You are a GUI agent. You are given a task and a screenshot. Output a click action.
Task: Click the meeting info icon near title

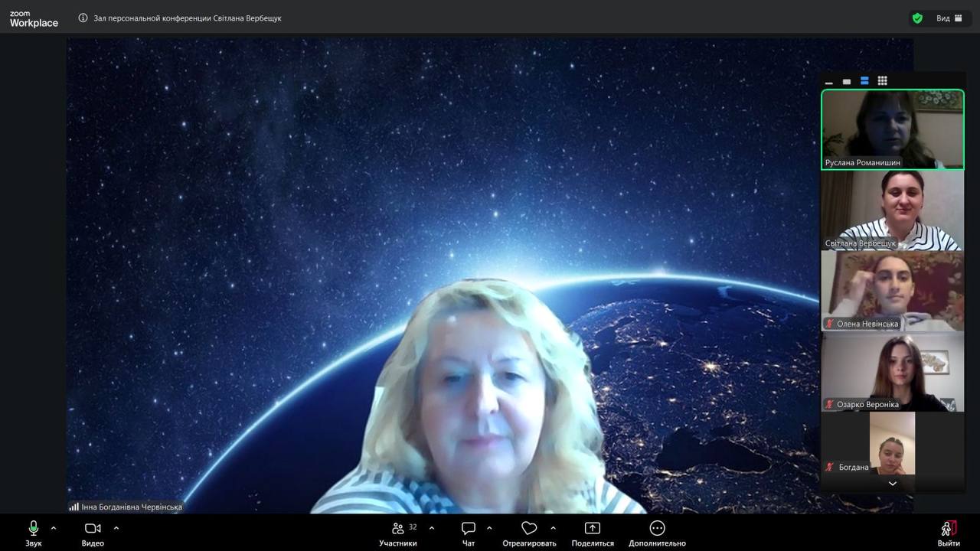pyautogui.click(x=83, y=18)
